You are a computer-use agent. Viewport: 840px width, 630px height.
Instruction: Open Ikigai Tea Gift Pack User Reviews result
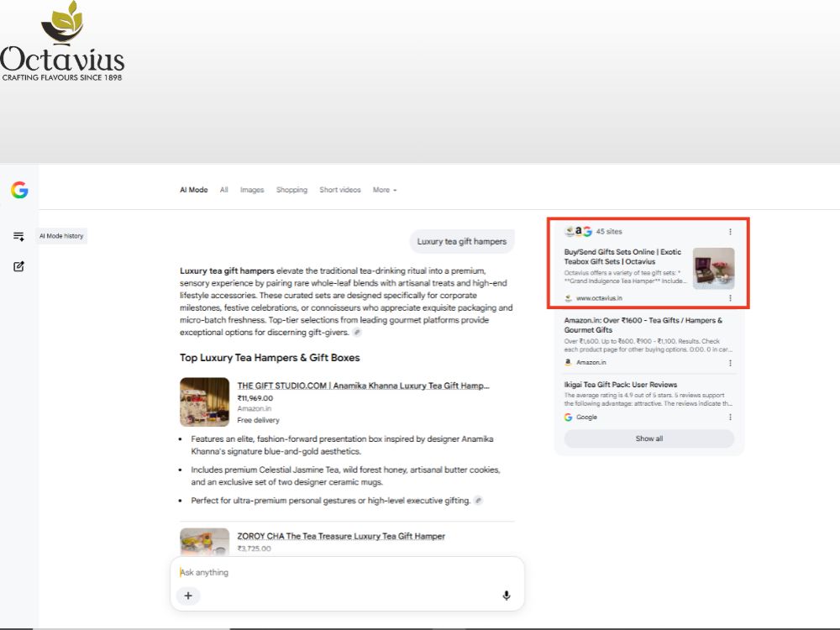(x=621, y=385)
